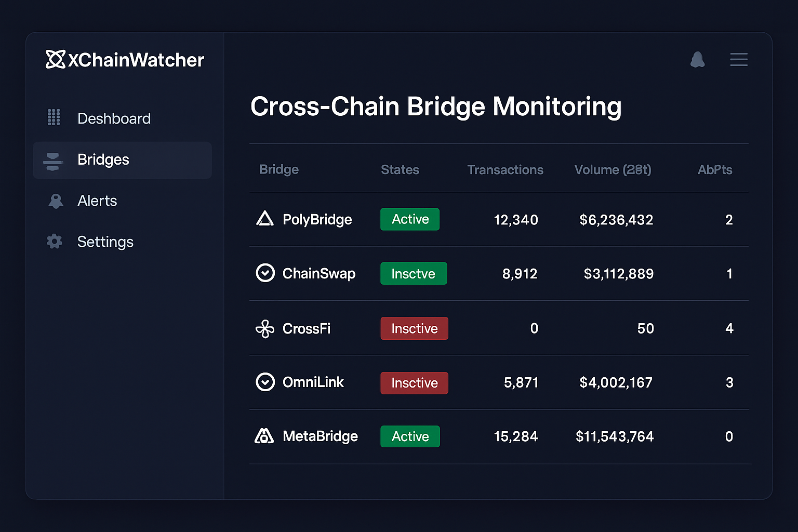Switch to the Dashboard section
The height and width of the screenshot is (532, 798).
pyautogui.click(x=114, y=118)
